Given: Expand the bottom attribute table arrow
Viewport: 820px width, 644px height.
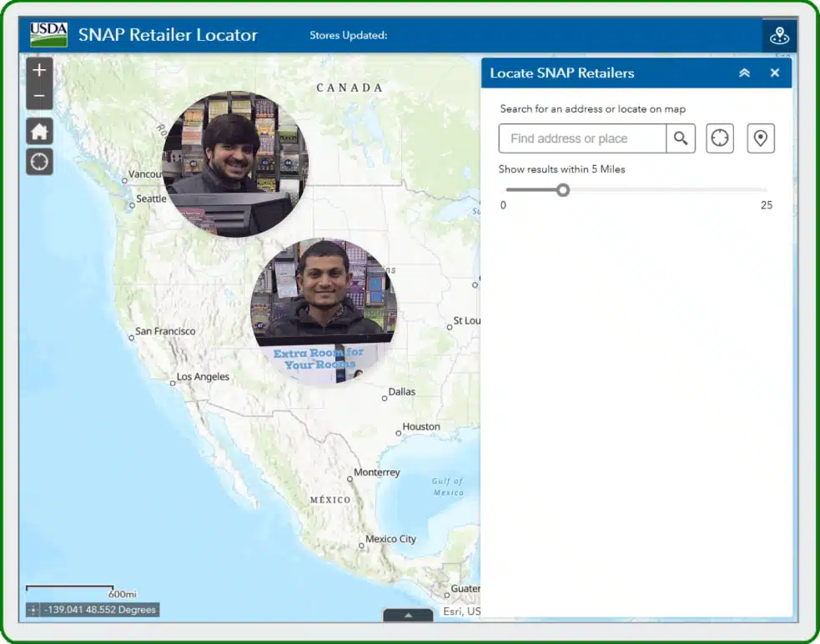Looking at the screenshot, I should click(408, 616).
